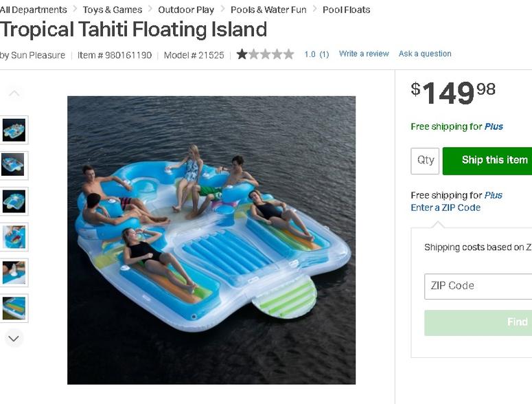Click the star rating icons
Image resolution: width=532 pixels, height=404 pixels.
coord(266,54)
